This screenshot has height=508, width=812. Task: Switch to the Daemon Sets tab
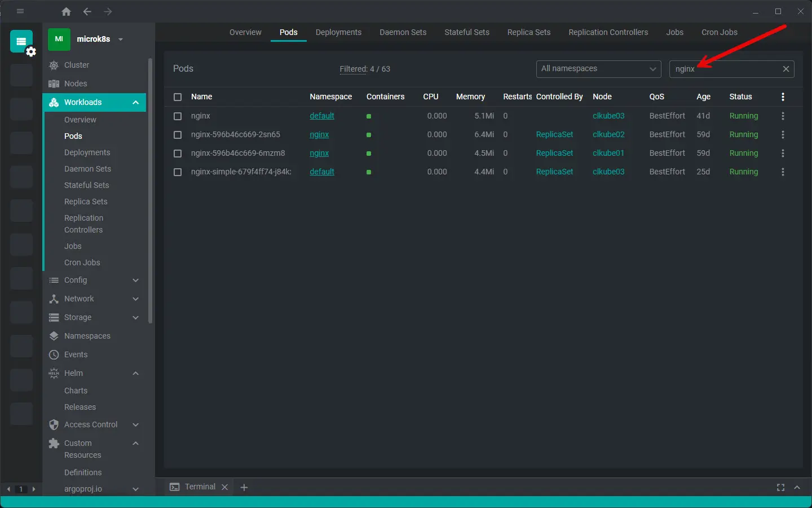[403, 32]
